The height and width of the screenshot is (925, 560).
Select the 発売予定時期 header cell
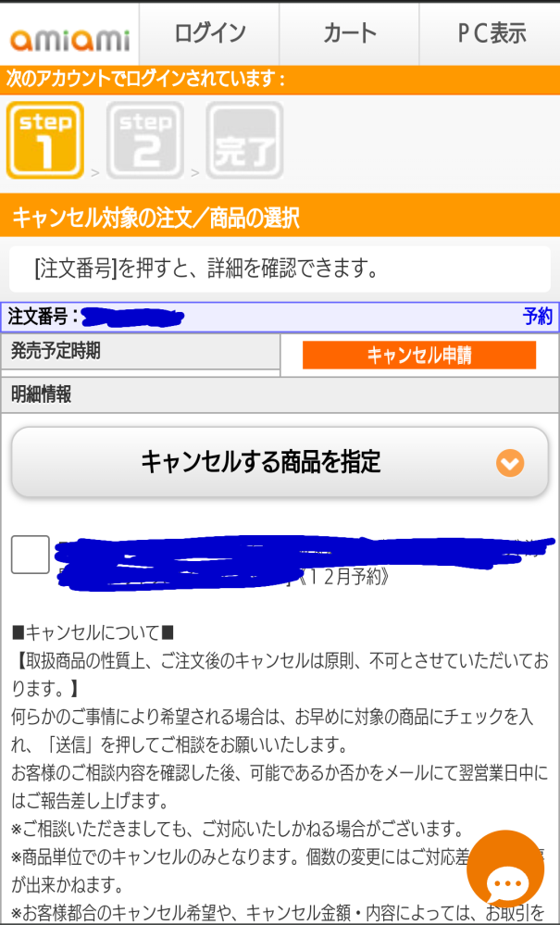141,352
